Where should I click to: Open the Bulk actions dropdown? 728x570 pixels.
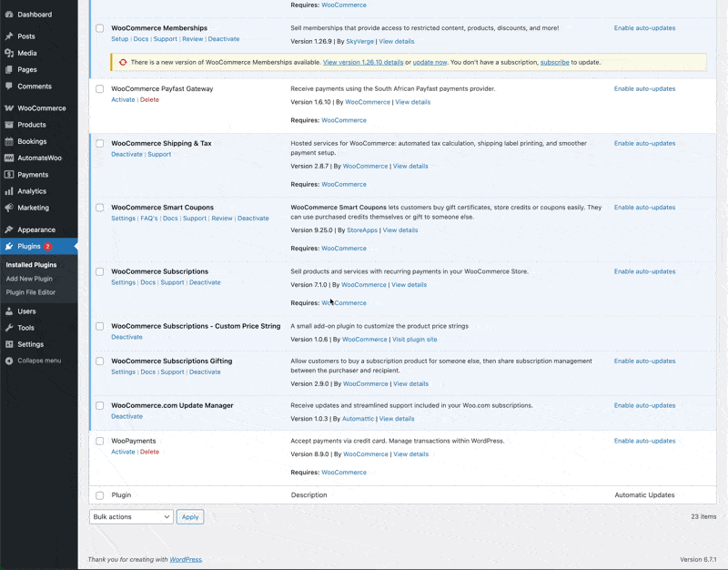pos(131,516)
